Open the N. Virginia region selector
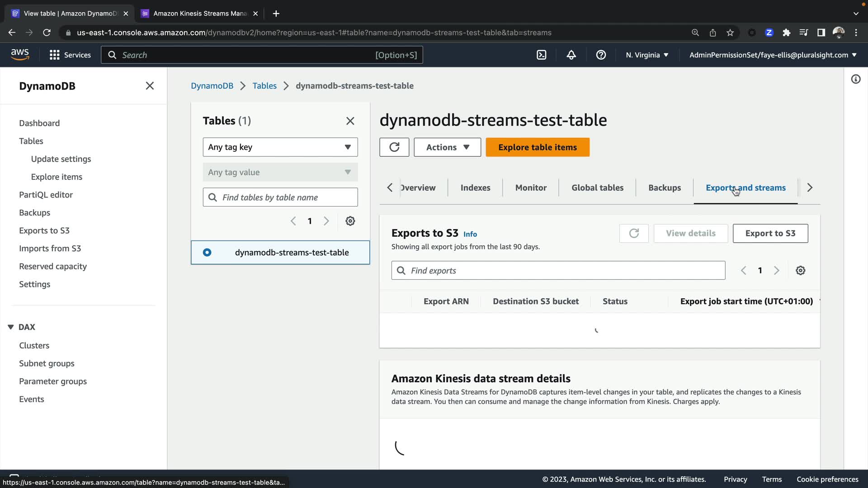Viewport: 868px width, 488px height. click(x=646, y=55)
